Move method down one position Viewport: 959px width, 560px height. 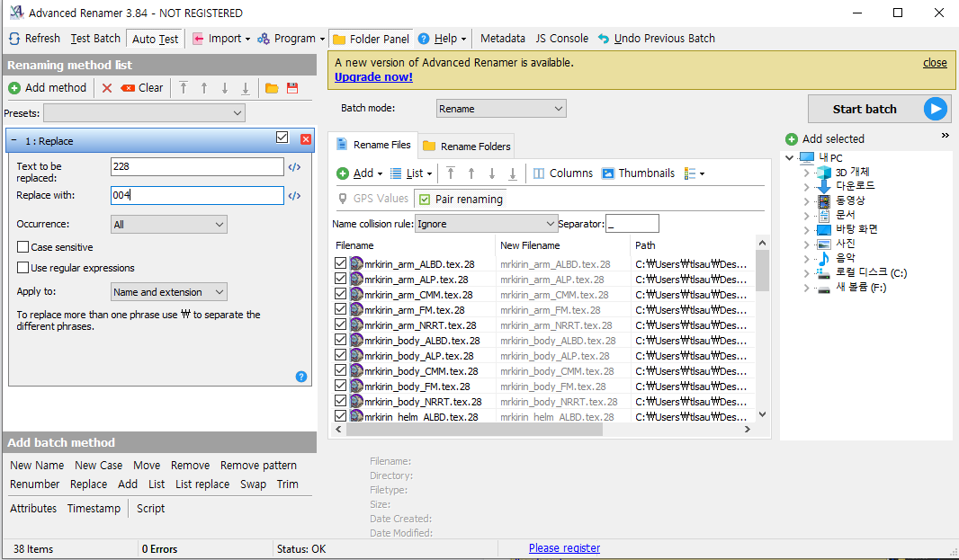(x=225, y=88)
